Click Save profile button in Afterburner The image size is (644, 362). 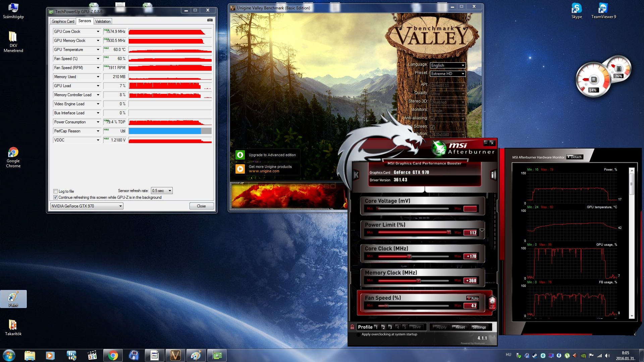(416, 327)
